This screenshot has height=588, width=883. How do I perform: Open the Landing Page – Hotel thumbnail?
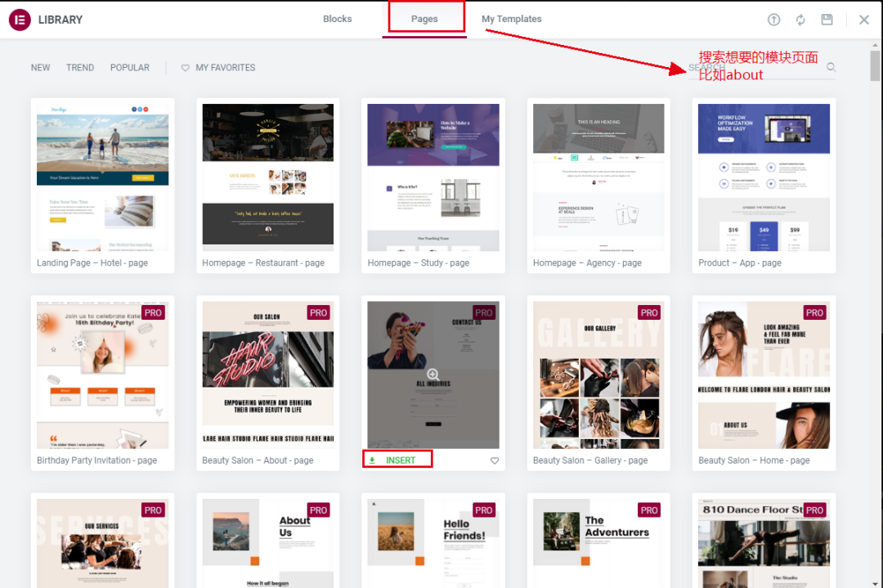(x=102, y=177)
